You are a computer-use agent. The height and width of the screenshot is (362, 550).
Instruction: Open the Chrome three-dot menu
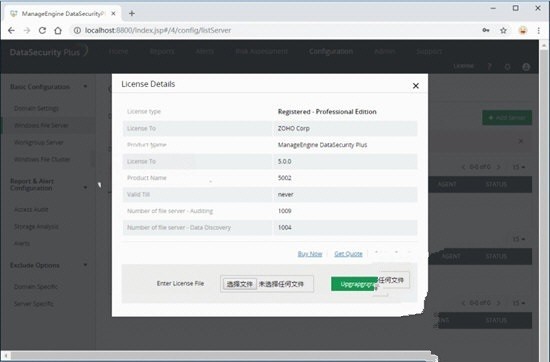(x=538, y=31)
